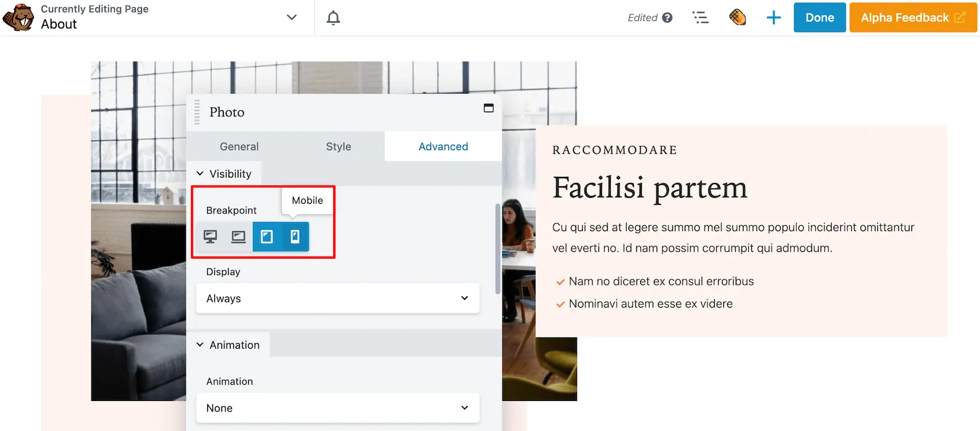The height and width of the screenshot is (431, 980).
Task: Collapse the Animation section
Action: 228,345
